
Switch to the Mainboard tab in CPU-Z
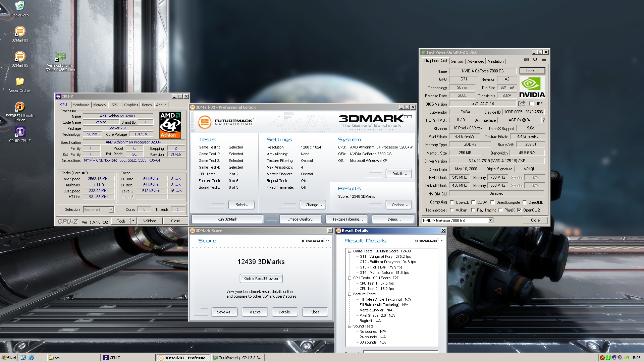coord(81,105)
